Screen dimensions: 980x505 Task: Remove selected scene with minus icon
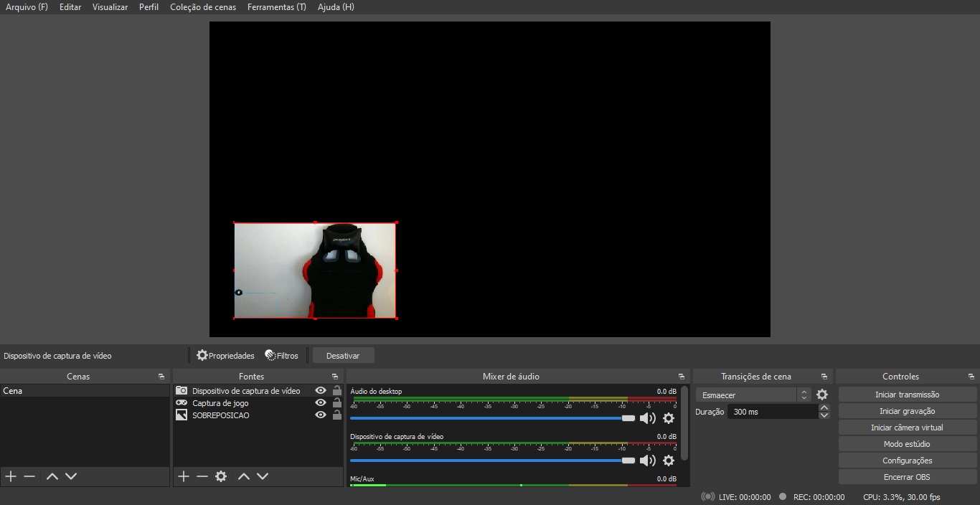(29, 476)
